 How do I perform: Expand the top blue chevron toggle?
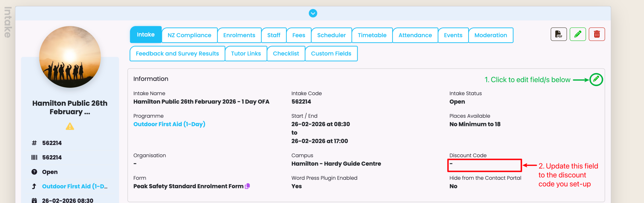click(313, 13)
